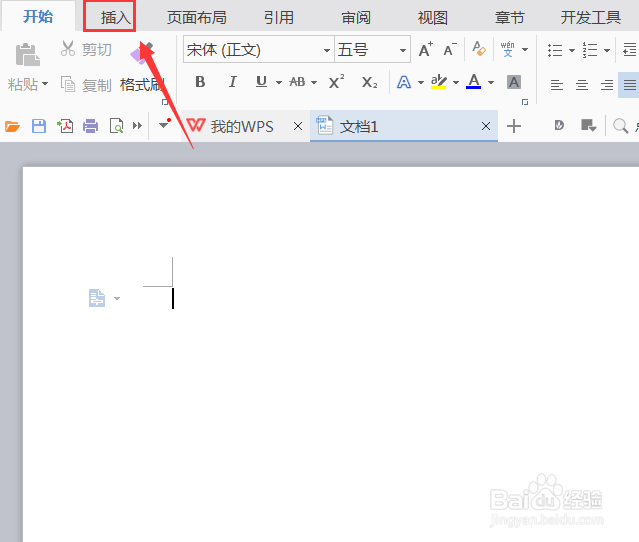Switch to the 视图 (View) tab
Screen dimensions: 639x542
[x=433, y=18]
